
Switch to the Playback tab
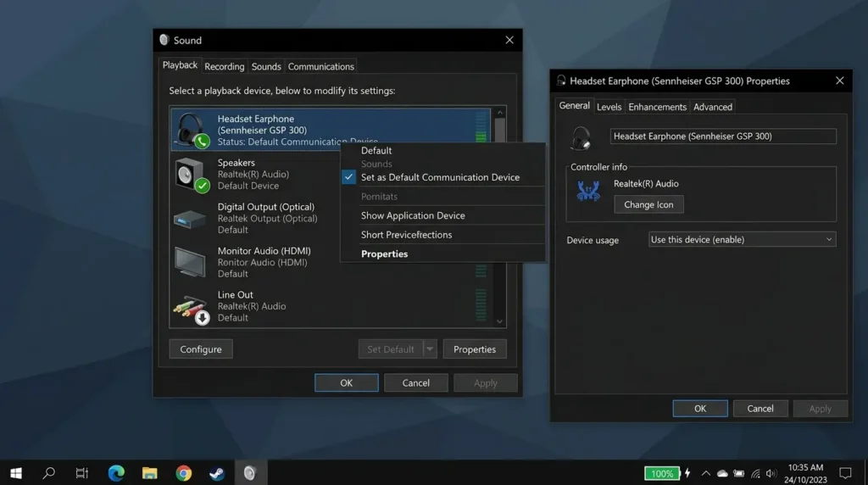tap(180, 65)
